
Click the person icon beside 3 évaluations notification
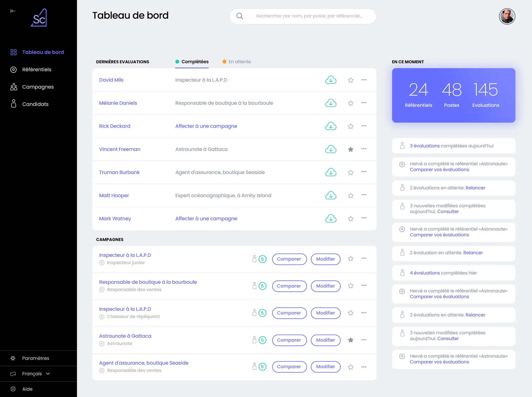[x=402, y=146]
